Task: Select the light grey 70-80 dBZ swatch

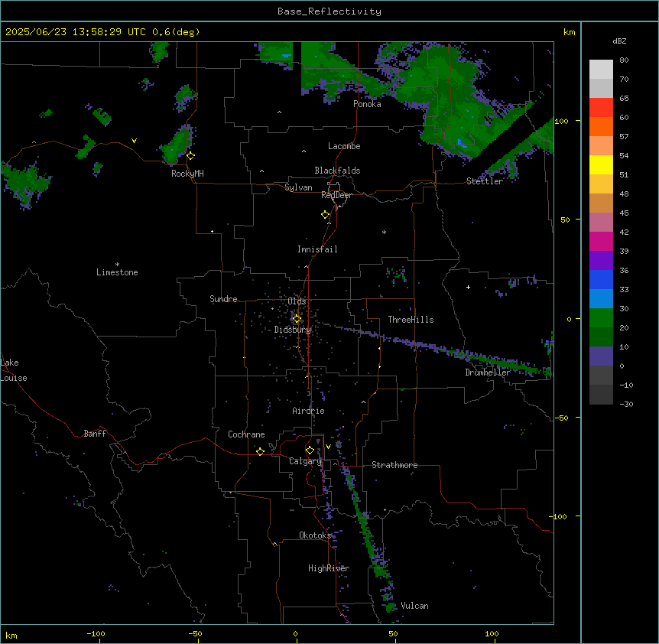Action: click(x=601, y=70)
